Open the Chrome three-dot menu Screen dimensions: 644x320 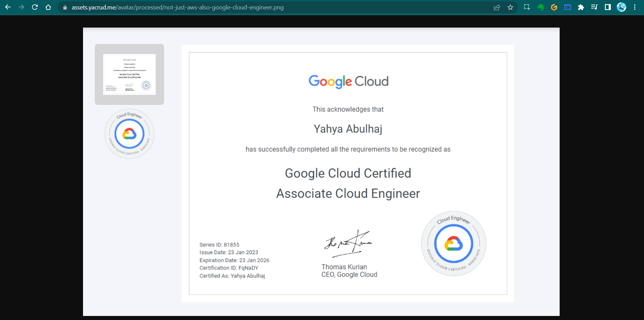pos(635,7)
